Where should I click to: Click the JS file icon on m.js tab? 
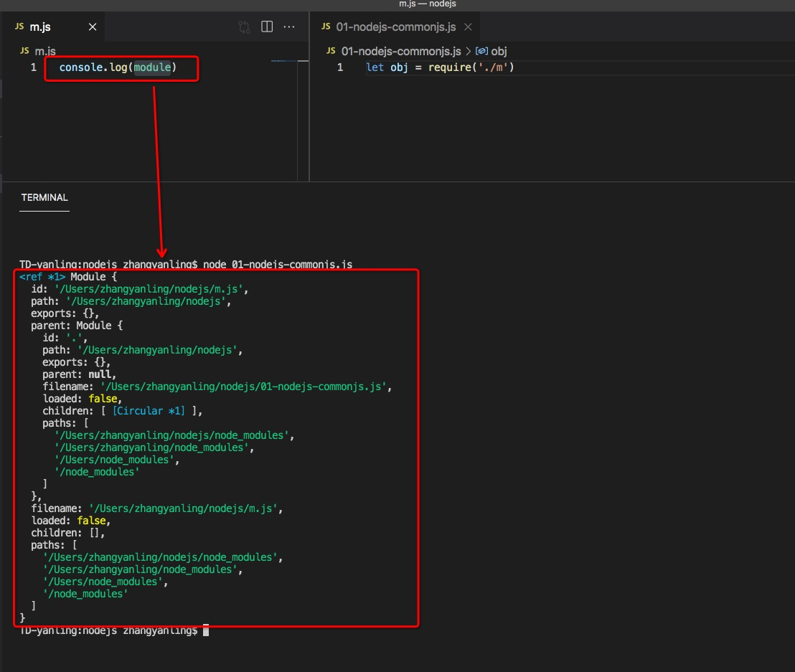(x=19, y=27)
